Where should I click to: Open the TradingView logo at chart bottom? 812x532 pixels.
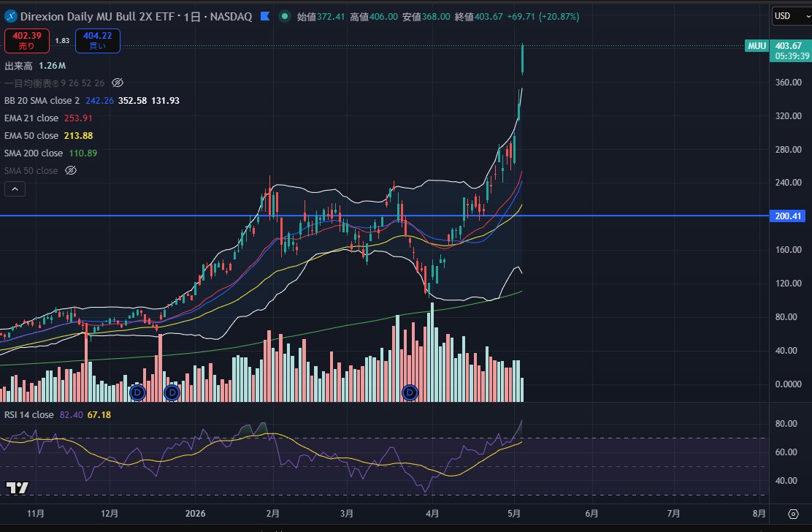(17, 487)
